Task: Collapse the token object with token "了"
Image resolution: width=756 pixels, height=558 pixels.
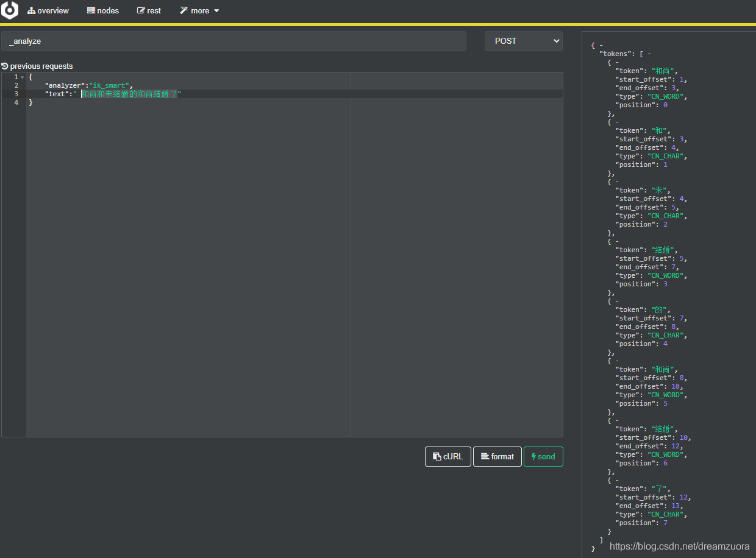Action: [618, 480]
